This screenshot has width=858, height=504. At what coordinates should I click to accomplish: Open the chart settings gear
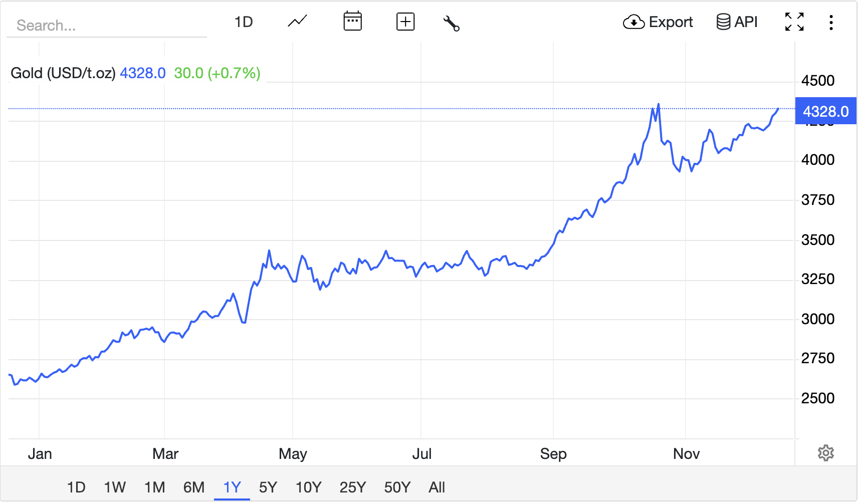(825, 453)
